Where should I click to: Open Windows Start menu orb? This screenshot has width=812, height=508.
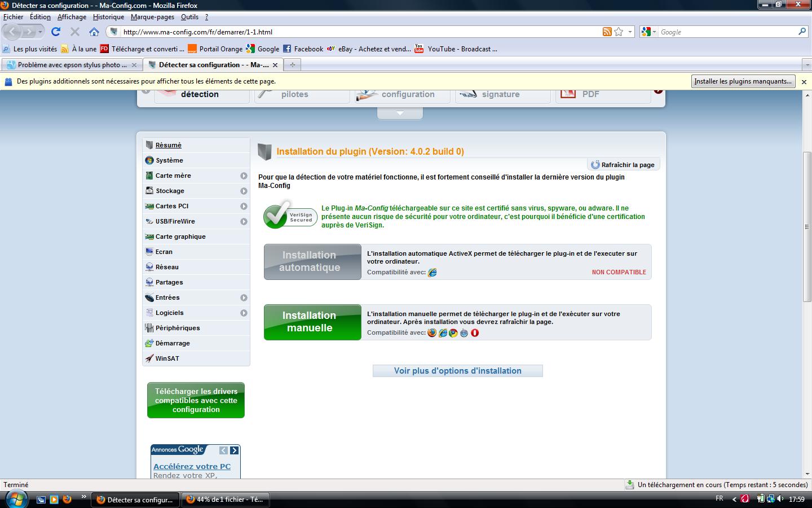pyautogui.click(x=16, y=499)
